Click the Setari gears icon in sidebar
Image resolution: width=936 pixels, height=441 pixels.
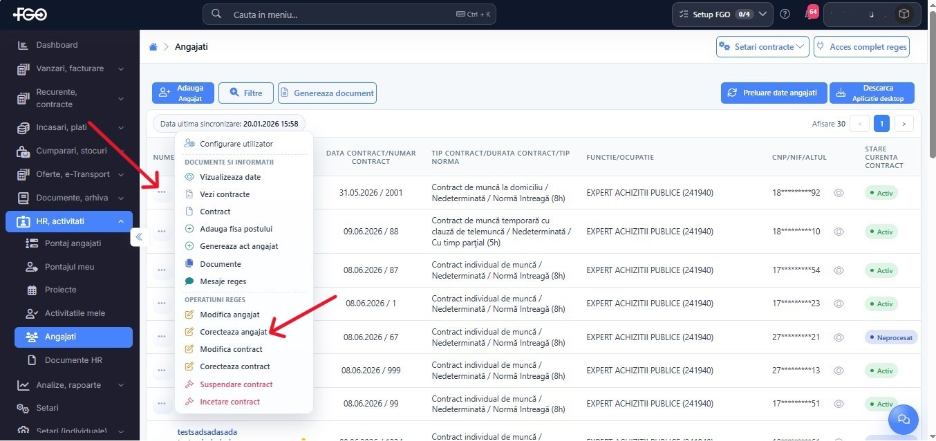tap(23, 408)
